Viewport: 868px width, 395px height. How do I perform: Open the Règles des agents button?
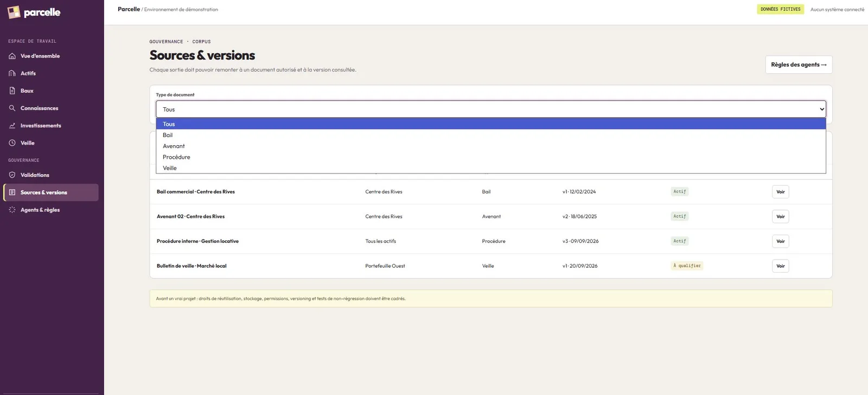pyautogui.click(x=799, y=64)
